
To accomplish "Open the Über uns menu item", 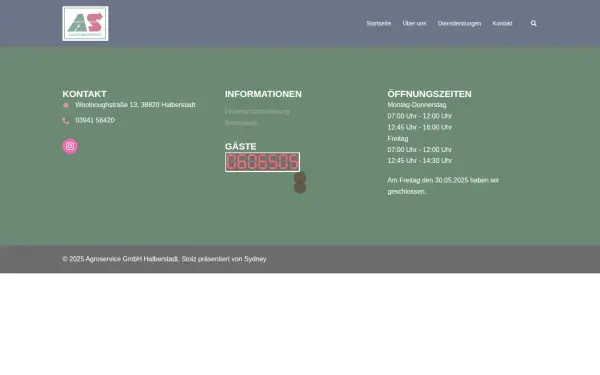I will tap(414, 23).
